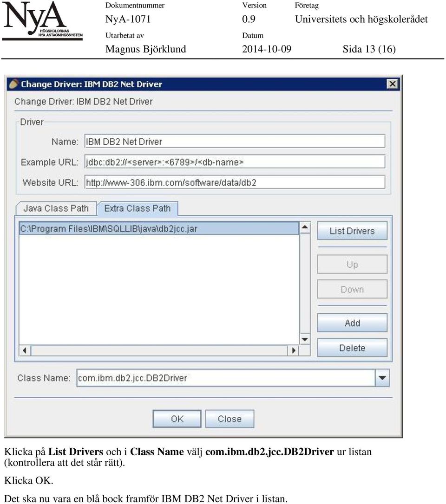This screenshot has width=446, height=504.
Task: Switch to the Java Class Path tab
Action: pyautogui.click(x=56, y=208)
